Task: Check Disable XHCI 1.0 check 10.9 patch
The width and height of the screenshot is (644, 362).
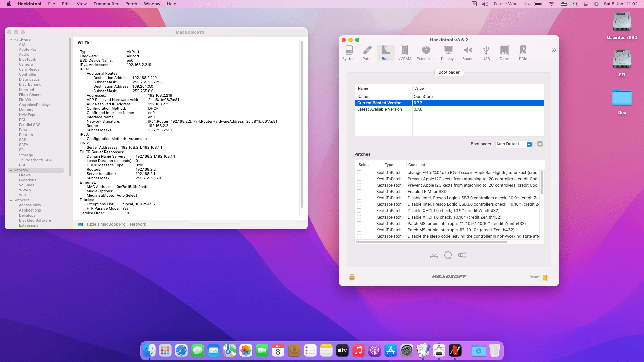Action: 359,210
